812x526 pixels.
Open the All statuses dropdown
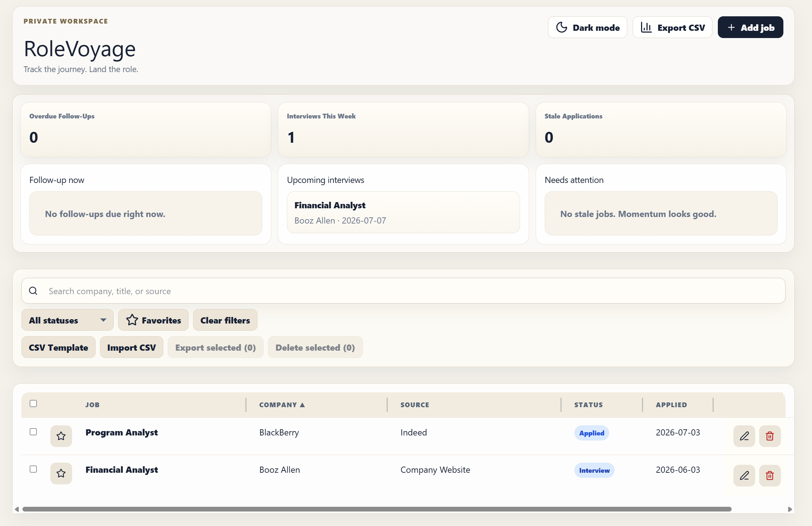pos(67,320)
